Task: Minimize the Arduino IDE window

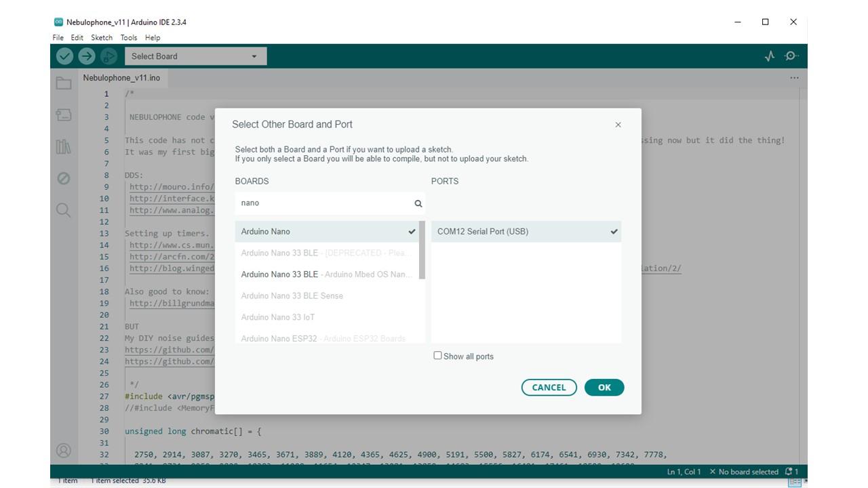Action: point(738,22)
